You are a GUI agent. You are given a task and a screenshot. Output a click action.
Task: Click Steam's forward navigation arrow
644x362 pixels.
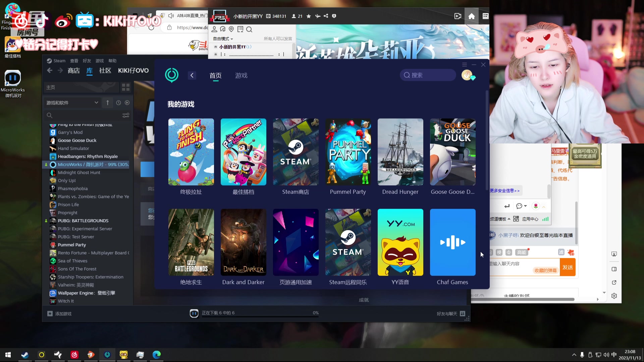pyautogui.click(x=60, y=70)
